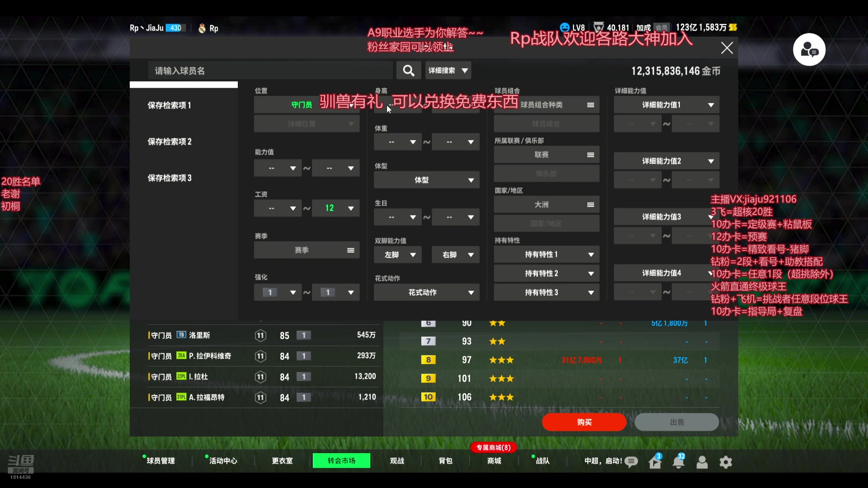Open the minimum 强化 level dropdown
Screen dimensions: 868x488
(x=278, y=292)
